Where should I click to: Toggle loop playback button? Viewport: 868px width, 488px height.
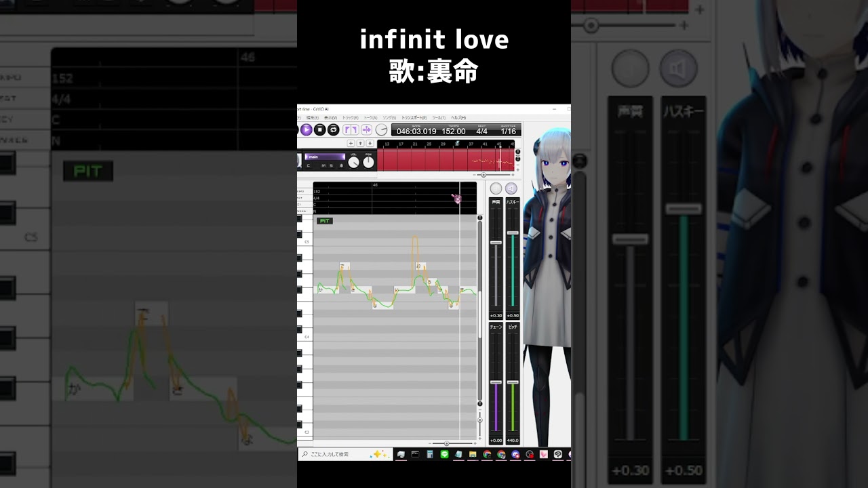(334, 129)
